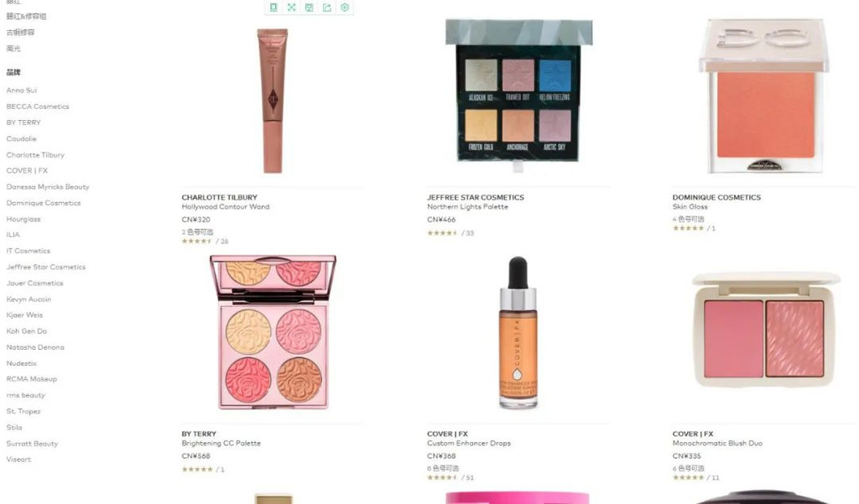The width and height of the screenshot is (859, 504).
Task: Click the share export icon
Action: 327,7
